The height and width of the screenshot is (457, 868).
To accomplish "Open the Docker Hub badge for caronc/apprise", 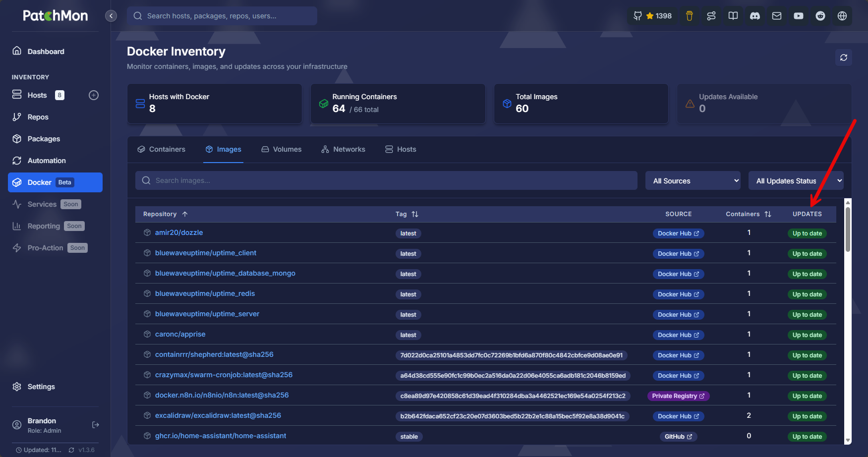I will click(678, 335).
